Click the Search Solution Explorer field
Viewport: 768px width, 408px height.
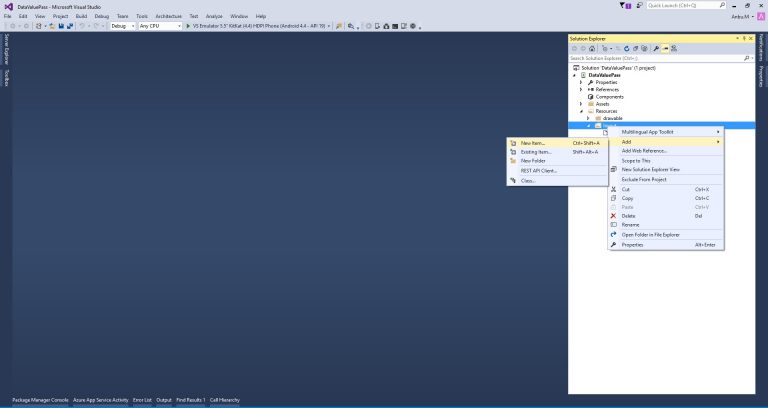click(656, 58)
